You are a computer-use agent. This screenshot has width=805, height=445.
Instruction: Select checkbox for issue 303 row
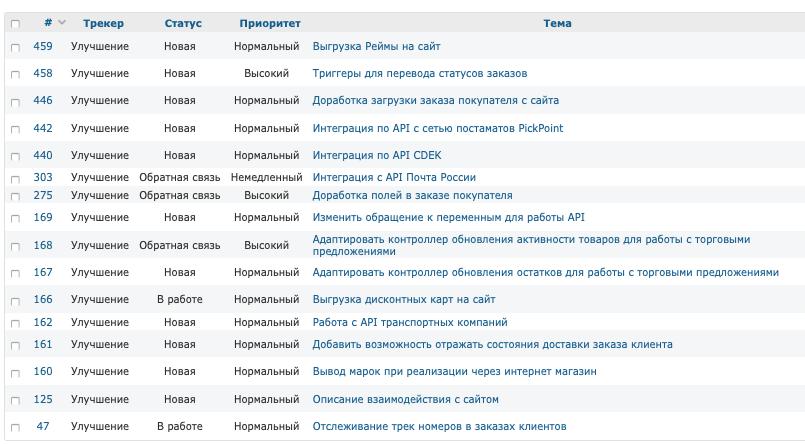[15, 178]
